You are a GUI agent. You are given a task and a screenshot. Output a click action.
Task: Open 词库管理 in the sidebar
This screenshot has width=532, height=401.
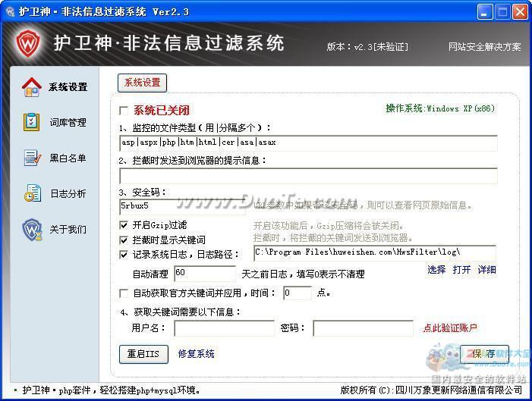click(x=68, y=122)
